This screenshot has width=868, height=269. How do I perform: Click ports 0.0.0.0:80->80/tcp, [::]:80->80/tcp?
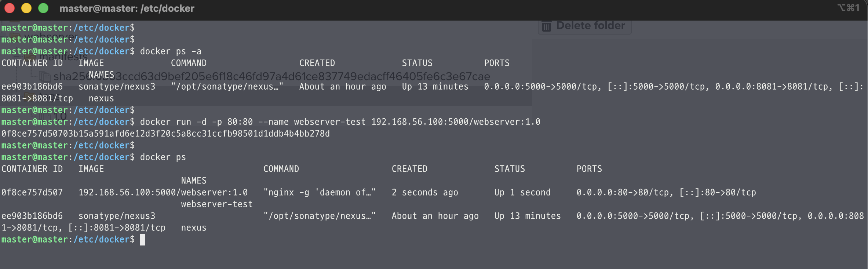tap(667, 193)
